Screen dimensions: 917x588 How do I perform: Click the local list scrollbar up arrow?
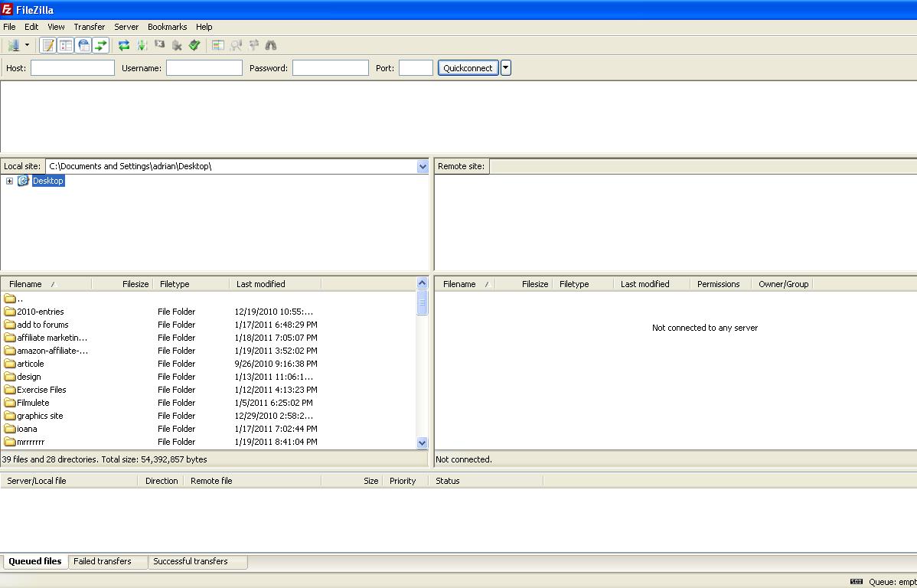[x=423, y=283]
